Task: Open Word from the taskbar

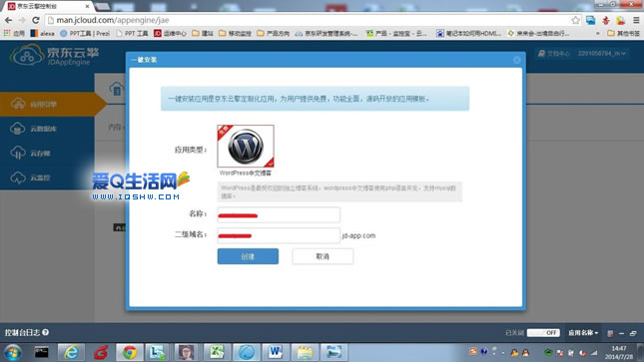Action: (276, 352)
